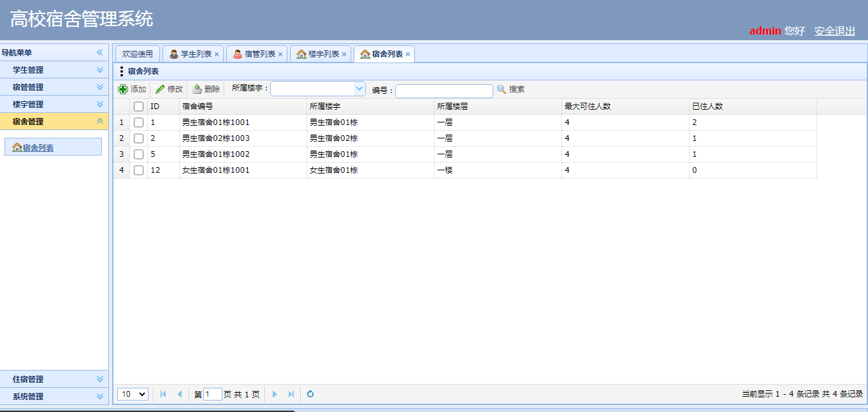Sort by the 宿舍编号 column header
Screen dimensions: 868x412
(x=243, y=107)
